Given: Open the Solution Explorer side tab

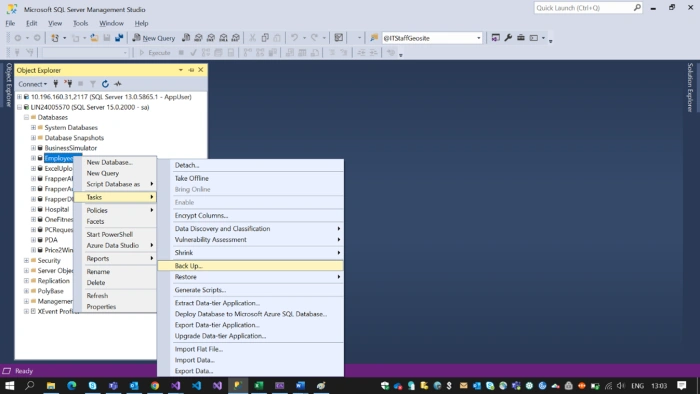Looking at the screenshot, I should click(690, 87).
